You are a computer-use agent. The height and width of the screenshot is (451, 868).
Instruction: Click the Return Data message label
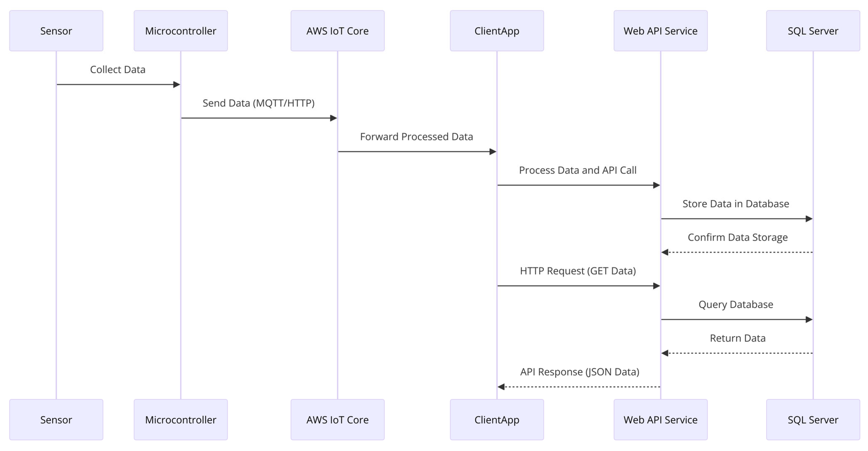738,338
